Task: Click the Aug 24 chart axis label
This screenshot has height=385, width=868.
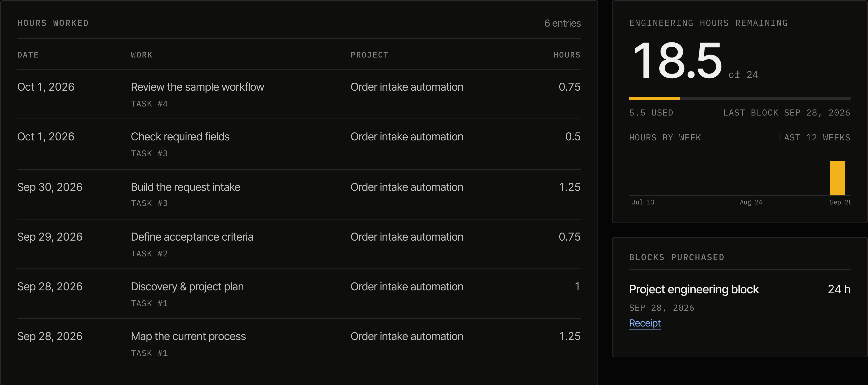Action: pos(751,202)
